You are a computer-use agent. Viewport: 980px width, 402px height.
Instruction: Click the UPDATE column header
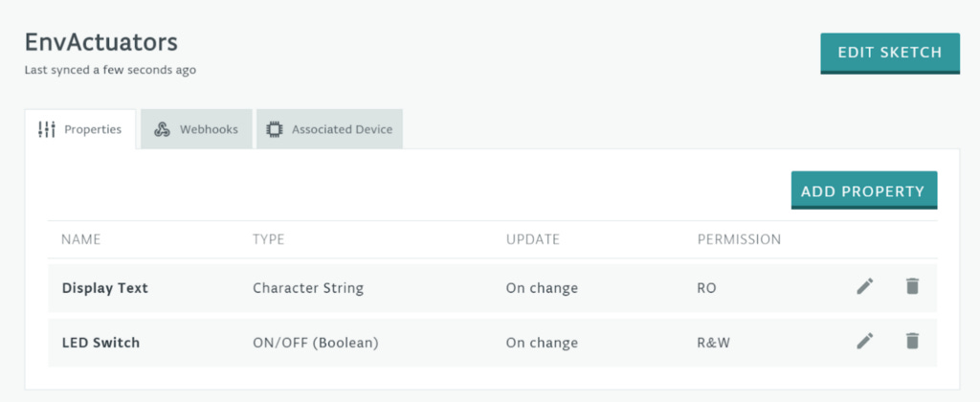pyautogui.click(x=532, y=239)
